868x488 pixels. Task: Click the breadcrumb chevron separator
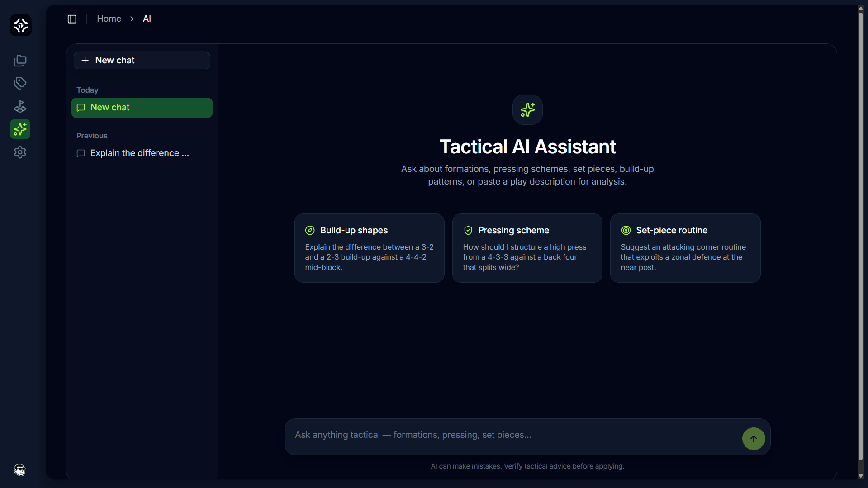(132, 19)
